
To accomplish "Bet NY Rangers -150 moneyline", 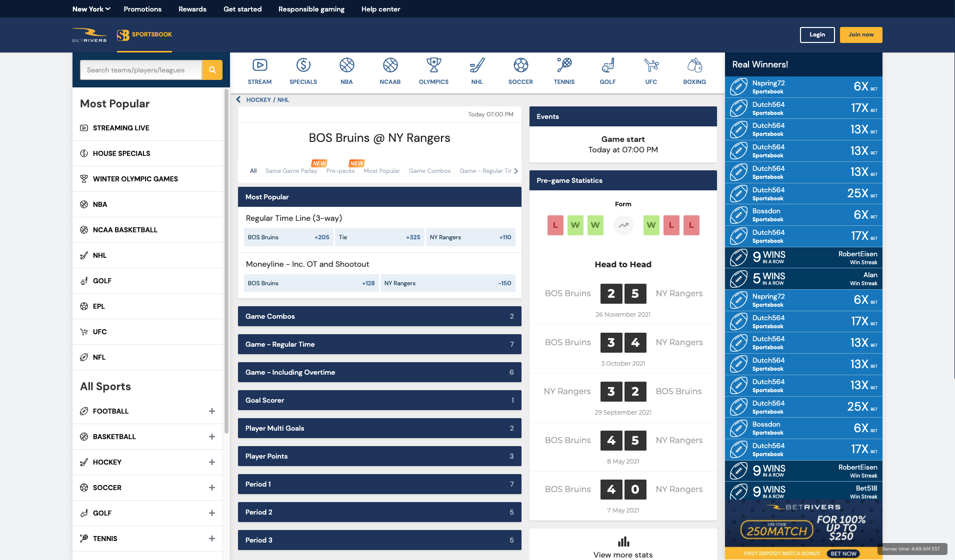I will pyautogui.click(x=448, y=283).
